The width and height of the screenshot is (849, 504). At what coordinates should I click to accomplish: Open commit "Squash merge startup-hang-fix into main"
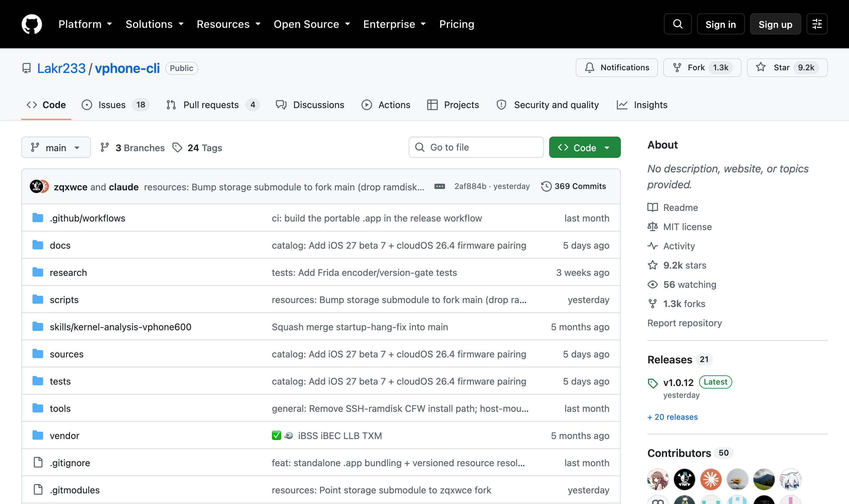pos(359,327)
